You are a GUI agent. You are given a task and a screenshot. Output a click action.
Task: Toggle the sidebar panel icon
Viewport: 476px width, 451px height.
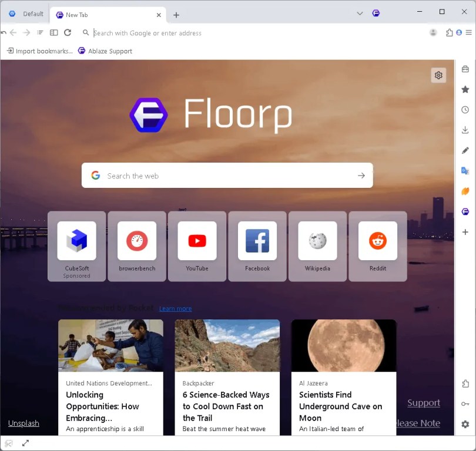coord(53,32)
